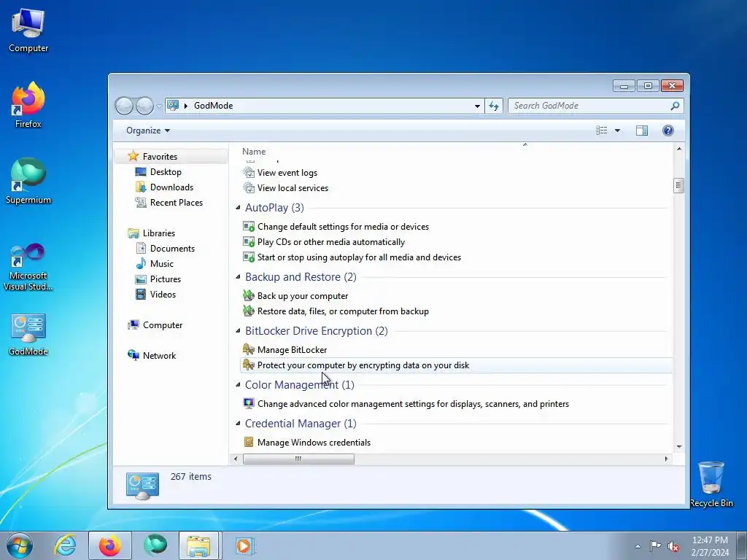Collapse the BitLocker Drive Encryption group
This screenshot has width=747, height=560.
pos(238,330)
